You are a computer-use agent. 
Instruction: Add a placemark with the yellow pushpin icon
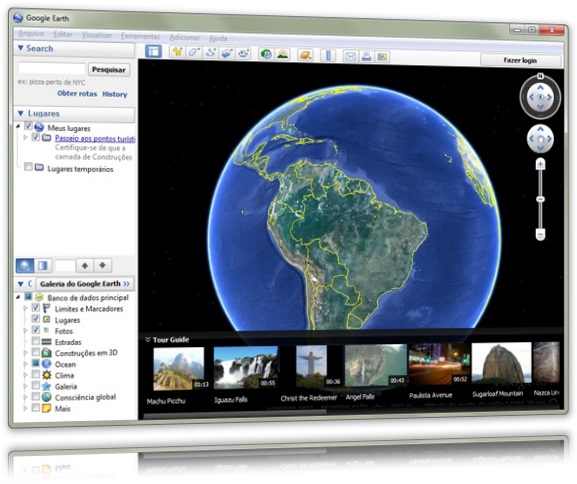click(177, 52)
